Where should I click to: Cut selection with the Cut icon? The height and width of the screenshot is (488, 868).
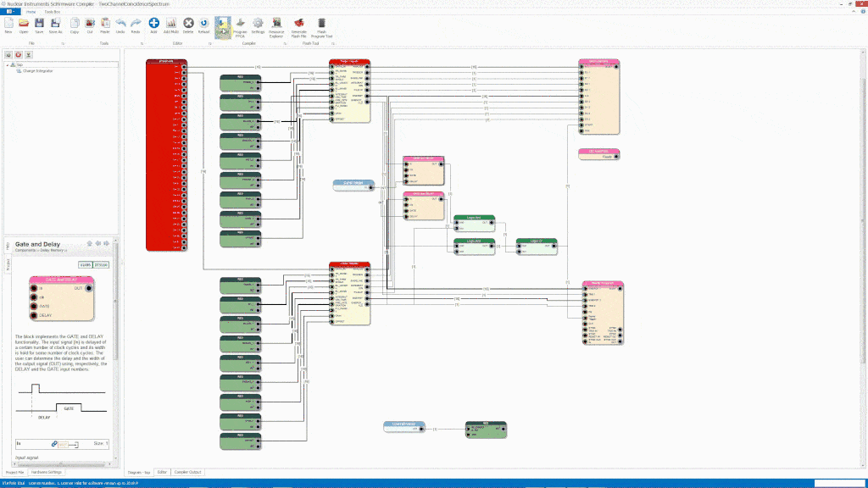tap(90, 25)
